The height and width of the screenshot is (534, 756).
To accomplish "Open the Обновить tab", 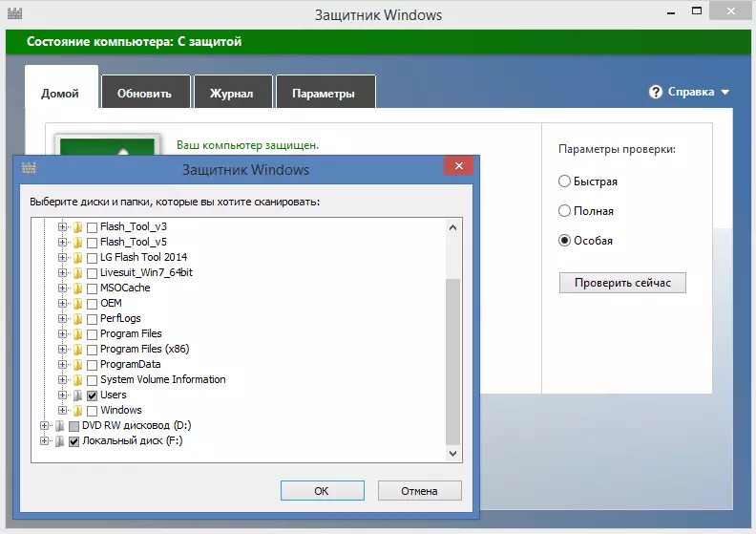I will 146,92.
